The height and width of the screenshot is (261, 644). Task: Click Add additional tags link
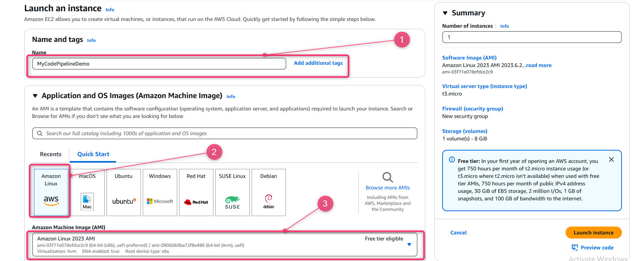click(318, 63)
